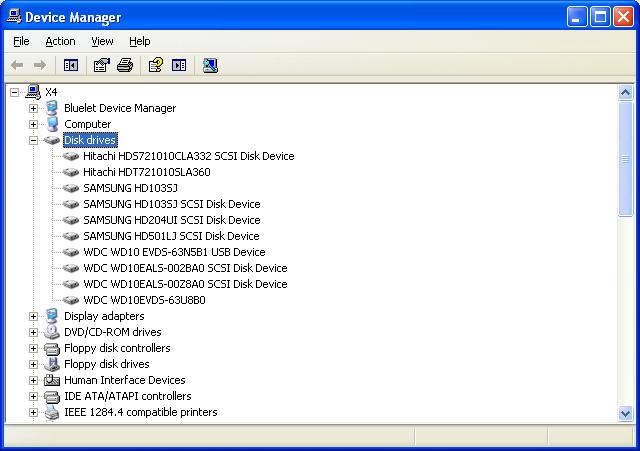Maximize the Device Manager window
This screenshot has width=640, height=451.
[600, 17]
